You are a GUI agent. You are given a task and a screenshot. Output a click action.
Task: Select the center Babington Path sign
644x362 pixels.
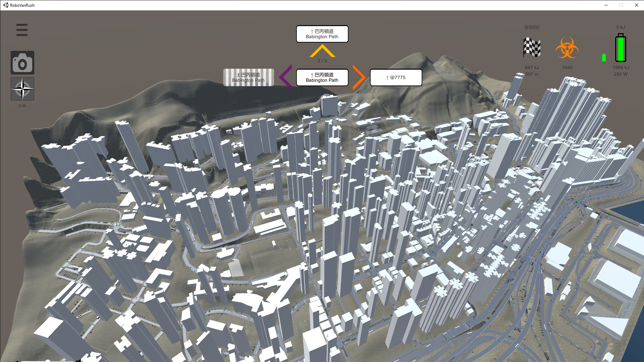tap(322, 77)
